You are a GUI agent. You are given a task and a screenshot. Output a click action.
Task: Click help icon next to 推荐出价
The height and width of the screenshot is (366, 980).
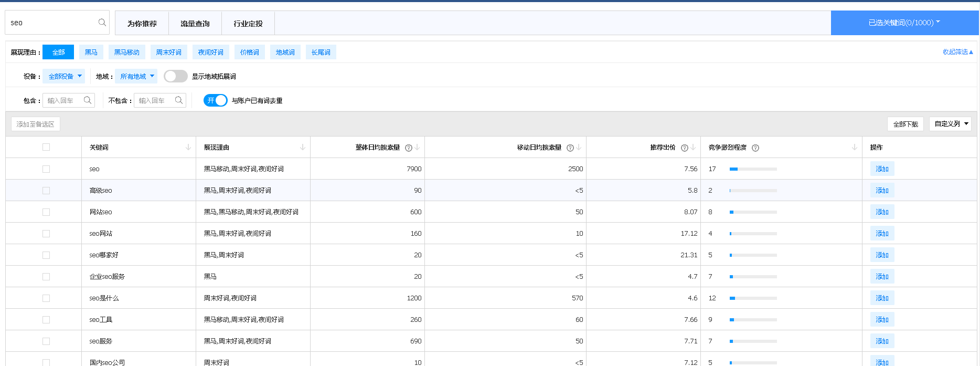coord(685,148)
